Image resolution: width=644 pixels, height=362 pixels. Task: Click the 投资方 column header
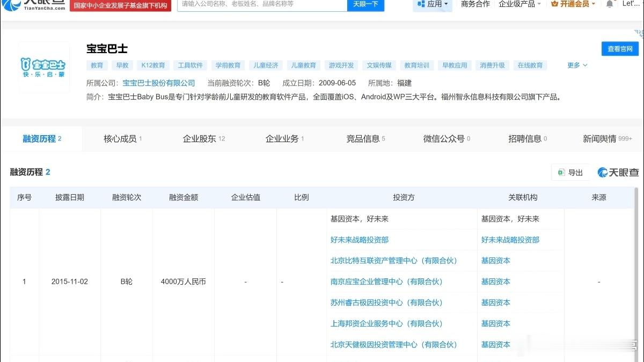pyautogui.click(x=404, y=197)
